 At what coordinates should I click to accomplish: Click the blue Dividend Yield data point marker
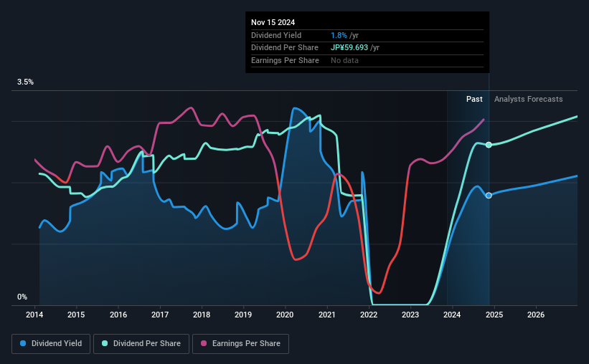point(489,196)
